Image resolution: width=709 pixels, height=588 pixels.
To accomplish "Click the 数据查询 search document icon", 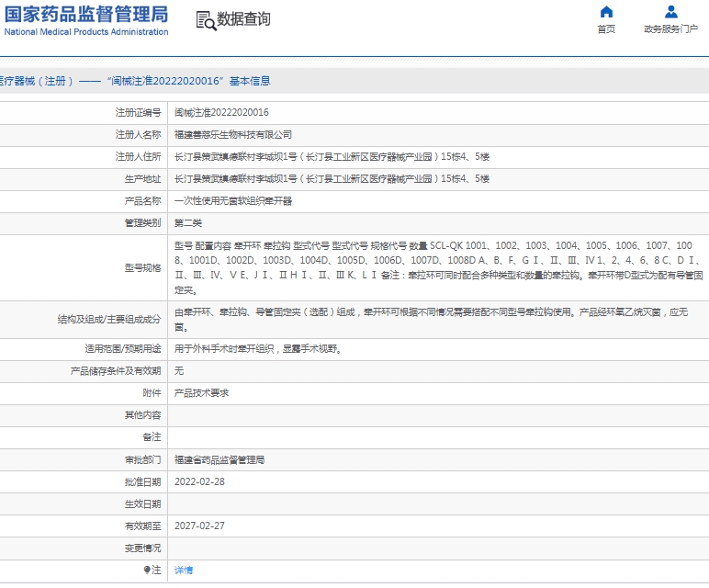I will tap(207, 21).
